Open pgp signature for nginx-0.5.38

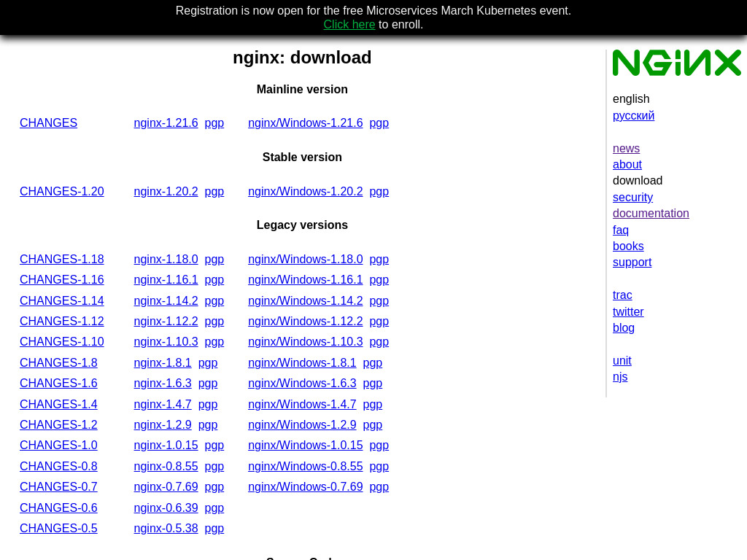(214, 528)
